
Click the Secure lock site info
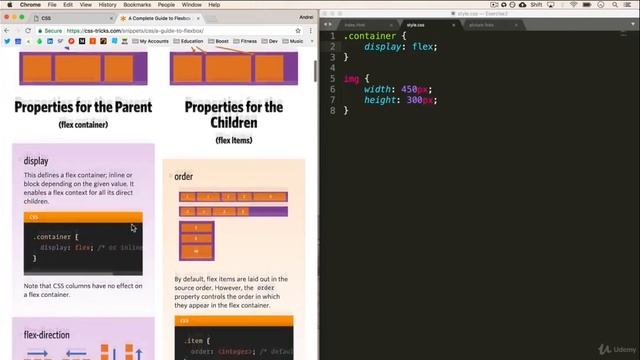pyautogui.click(x=50, y=31)
